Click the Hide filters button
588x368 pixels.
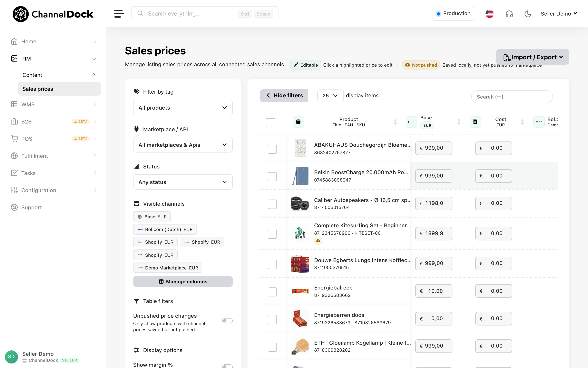click(x=284, y=96)
